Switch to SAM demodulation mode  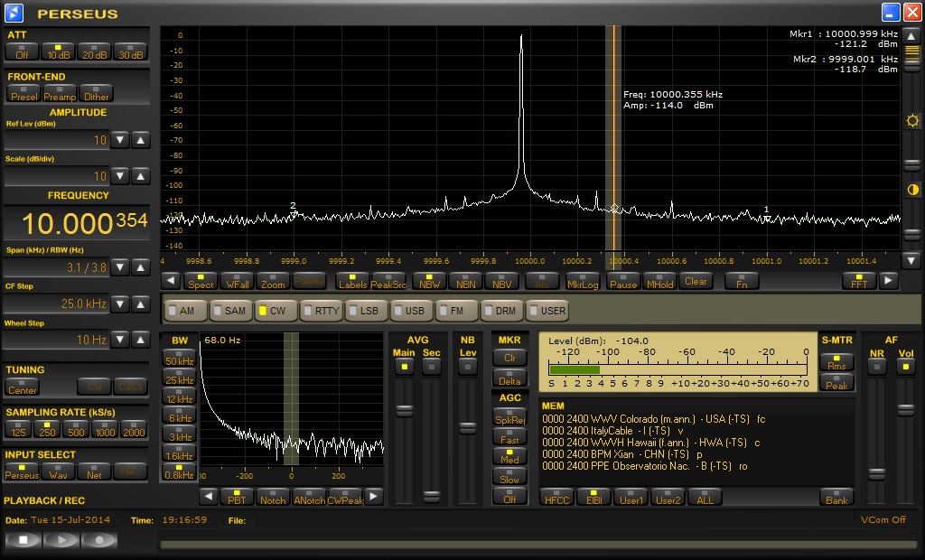click(x=230, y=311)
